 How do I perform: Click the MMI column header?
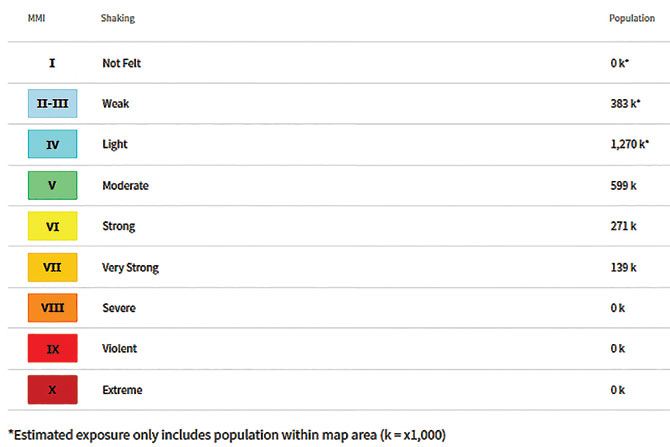pyautogui.click(x=37, y=19)
